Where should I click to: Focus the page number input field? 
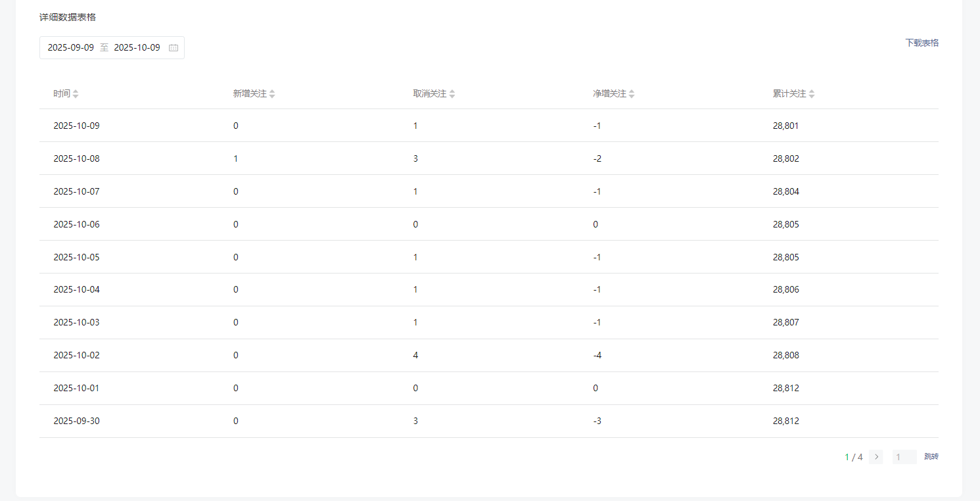click(904, 457)
